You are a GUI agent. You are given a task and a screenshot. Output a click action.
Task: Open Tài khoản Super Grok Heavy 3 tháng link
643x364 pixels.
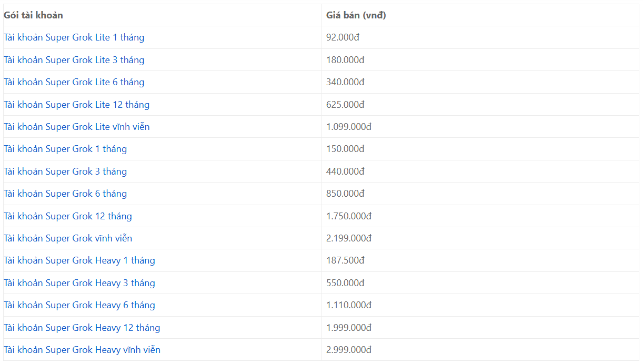[79, 283]
